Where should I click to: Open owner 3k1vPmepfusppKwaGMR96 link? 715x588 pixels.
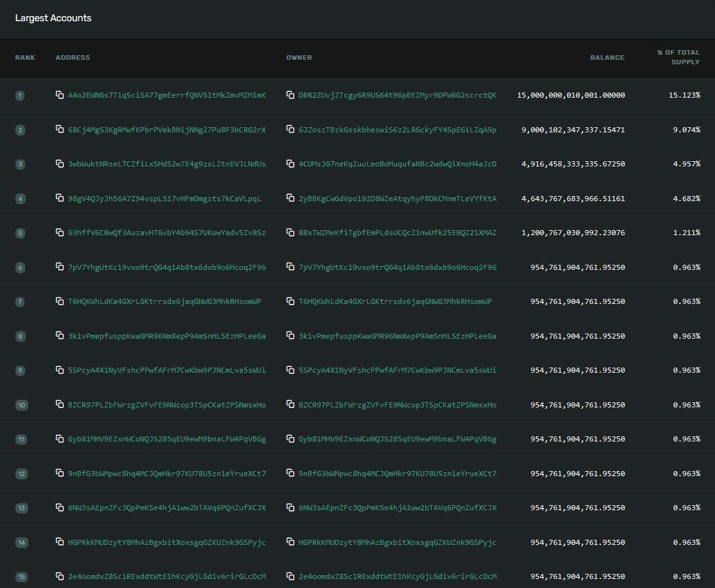397,335
